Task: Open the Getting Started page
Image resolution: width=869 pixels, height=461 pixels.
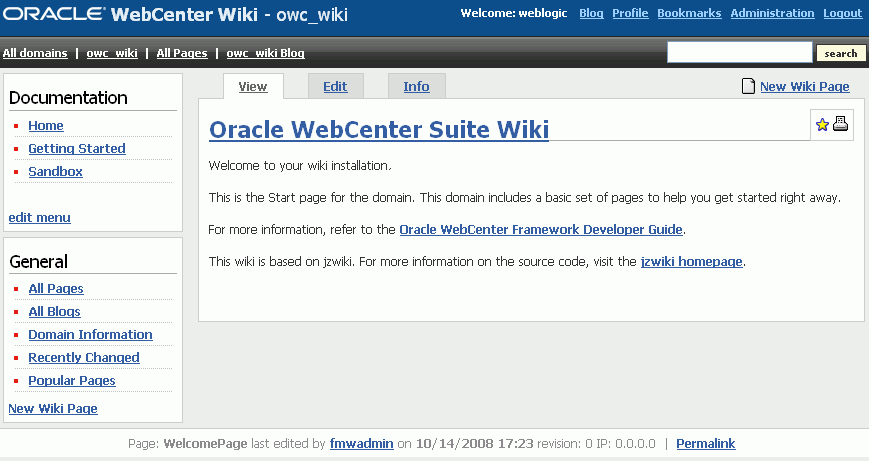Action: (x=77, y=148)
